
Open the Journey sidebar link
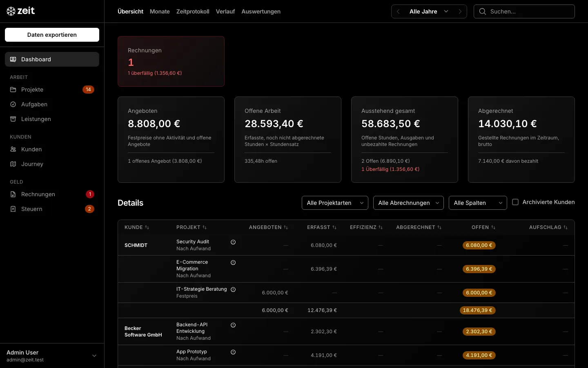[52, 164]
